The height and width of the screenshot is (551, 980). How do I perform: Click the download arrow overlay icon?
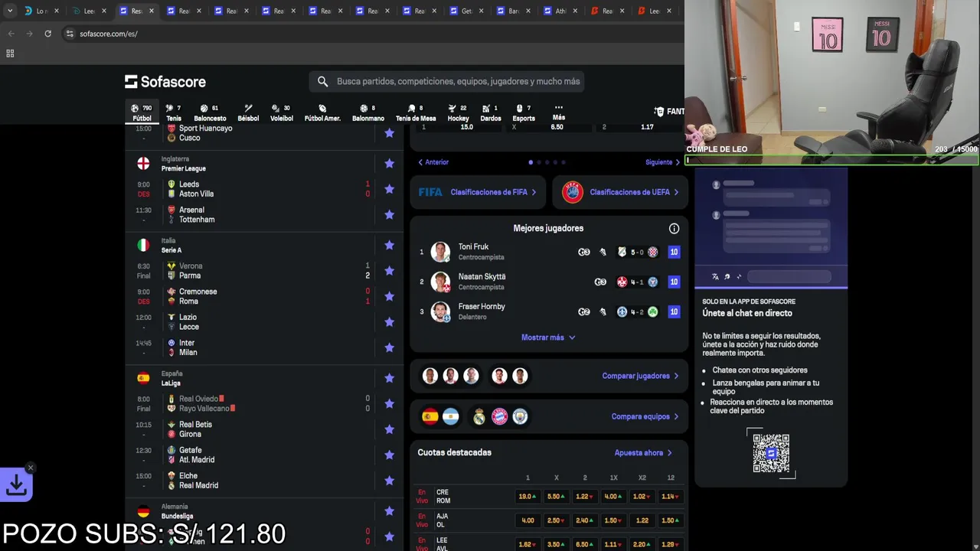pyautogui.click(x=16, y=485)
